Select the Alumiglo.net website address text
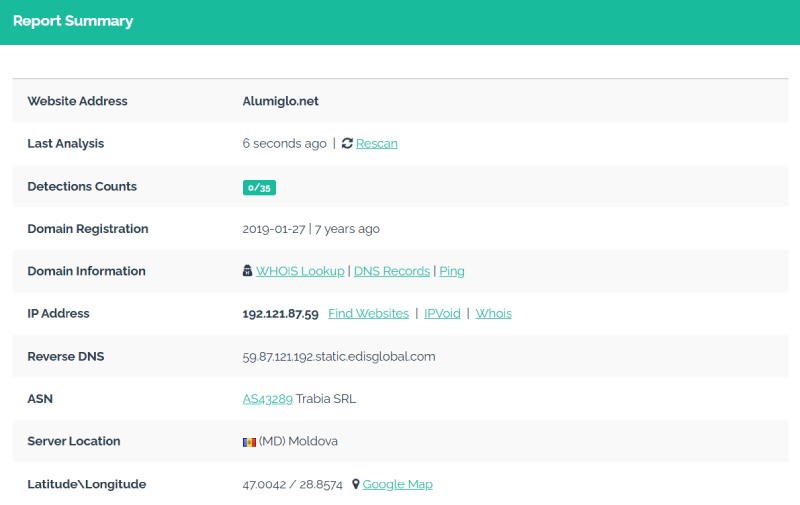 point(281,101)
